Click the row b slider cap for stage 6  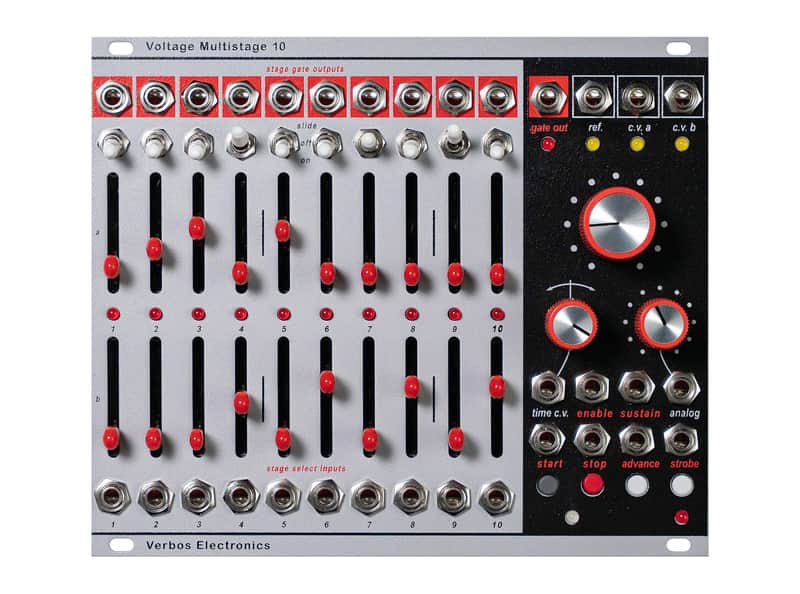328,382
